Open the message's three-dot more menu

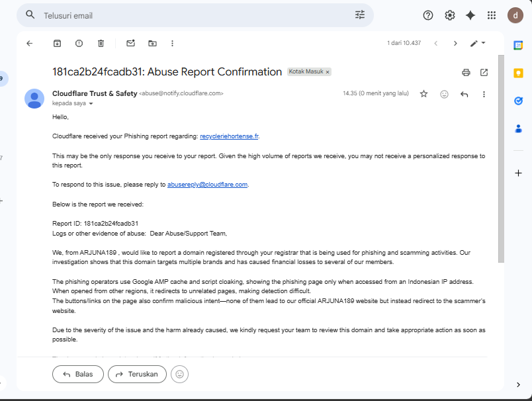pyautogui.click(x=484, y=95)
